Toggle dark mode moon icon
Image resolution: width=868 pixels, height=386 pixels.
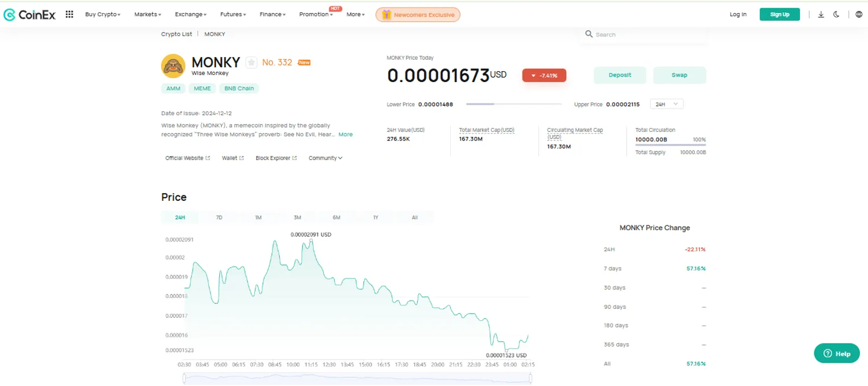coord(836,15)
